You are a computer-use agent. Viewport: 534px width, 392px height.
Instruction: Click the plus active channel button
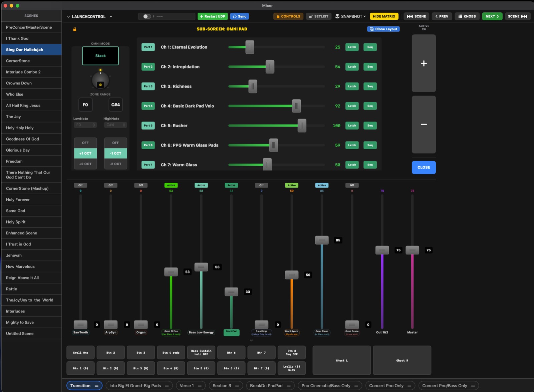click(x=424, y=63)
